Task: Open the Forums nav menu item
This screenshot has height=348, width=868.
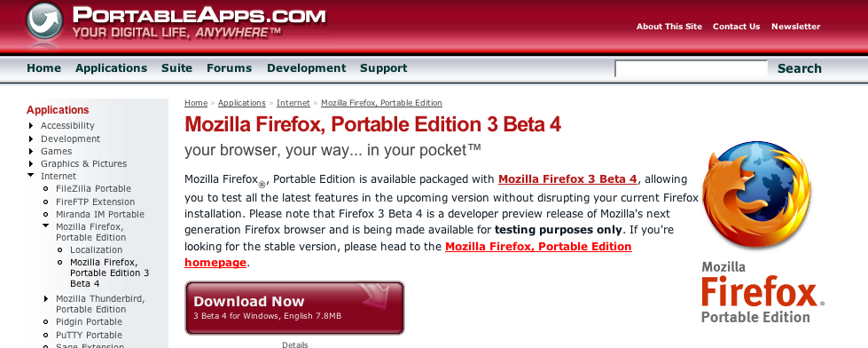Action: [229, 68]
